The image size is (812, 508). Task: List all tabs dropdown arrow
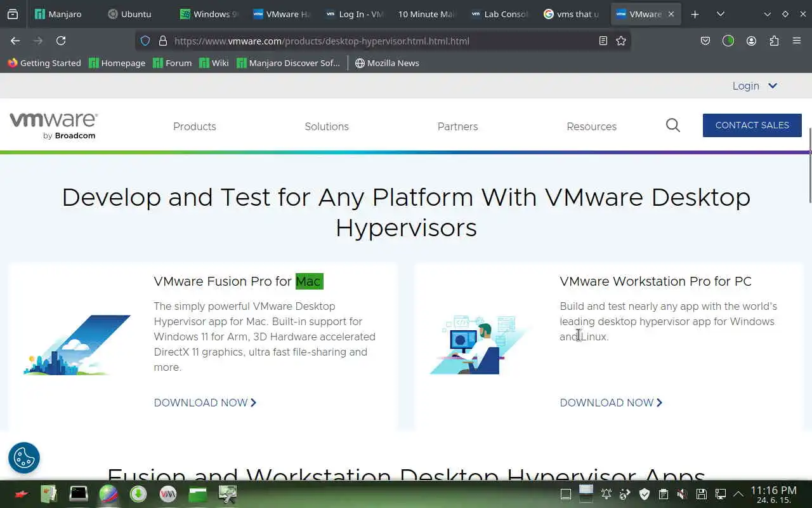[x=721, y=14]
